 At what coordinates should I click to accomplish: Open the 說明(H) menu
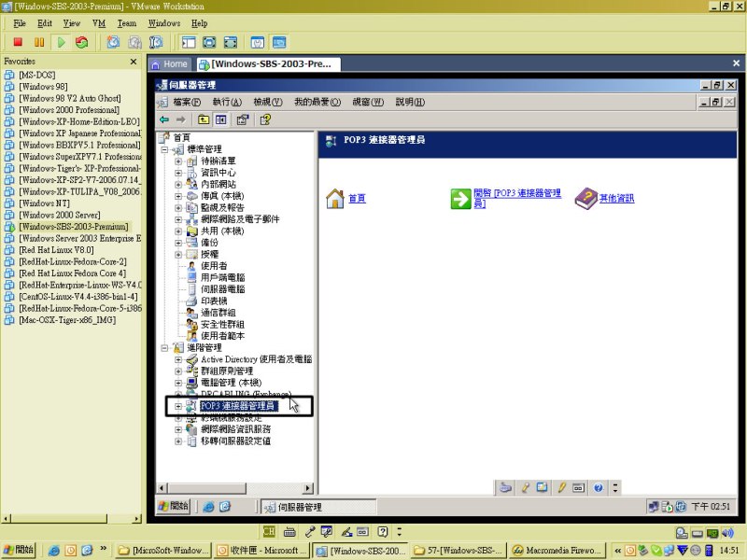click(x=410, y=102)
